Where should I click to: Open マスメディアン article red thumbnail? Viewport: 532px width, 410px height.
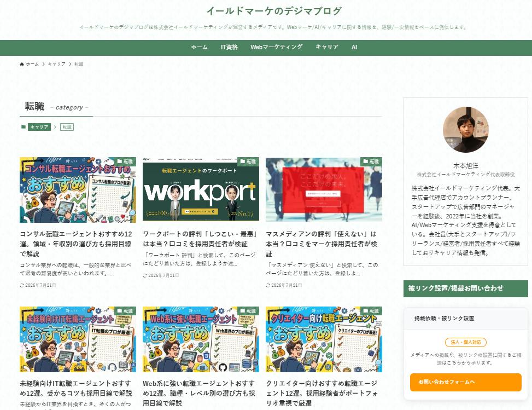[x=324, y=190]
